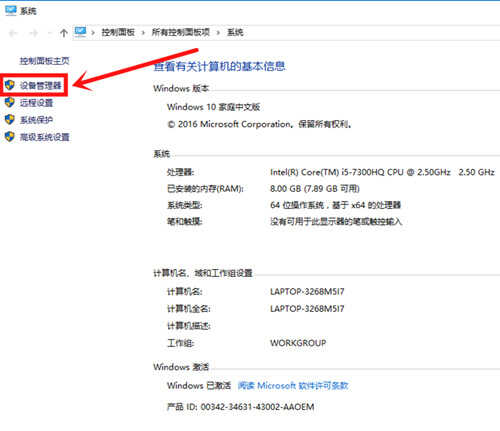Click the Intel Core i5-7300HQ processor value
Image resolution: width=500 pixels, height=431 pixels.
(382, 172)
